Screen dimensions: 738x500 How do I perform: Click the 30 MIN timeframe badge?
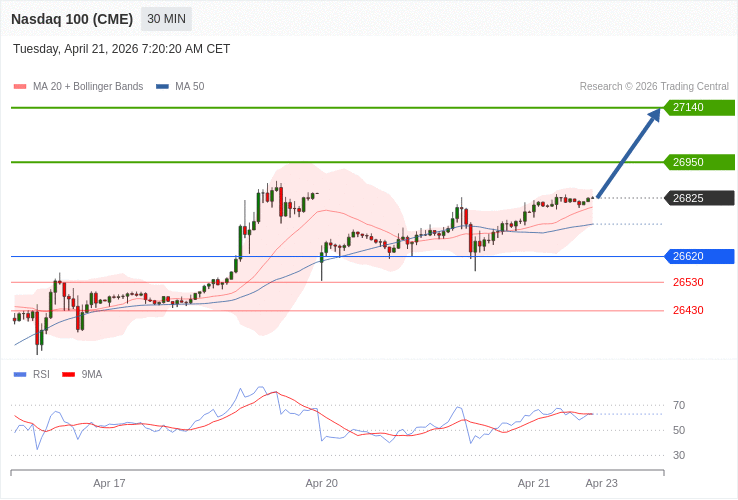click(166, 19)
